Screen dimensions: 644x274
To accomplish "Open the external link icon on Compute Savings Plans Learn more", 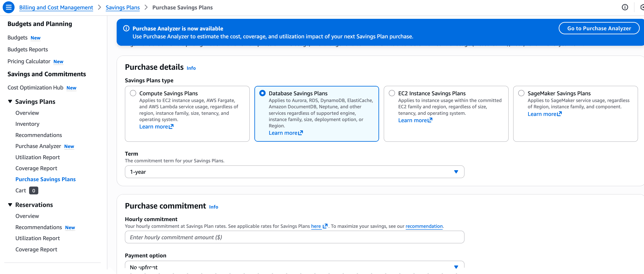I will 171,127.
